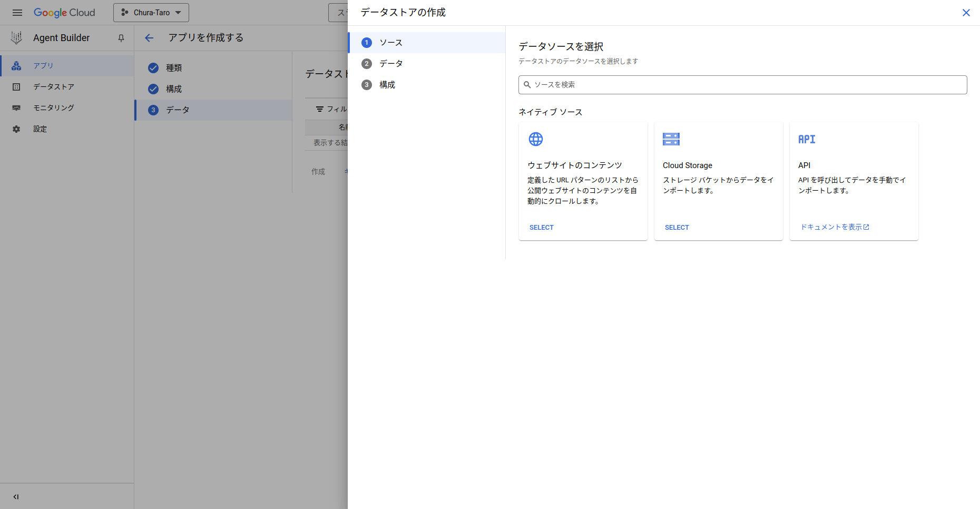
Task: Click the ウェブサイトのコンテンツ card title
Action: point(575,165)
